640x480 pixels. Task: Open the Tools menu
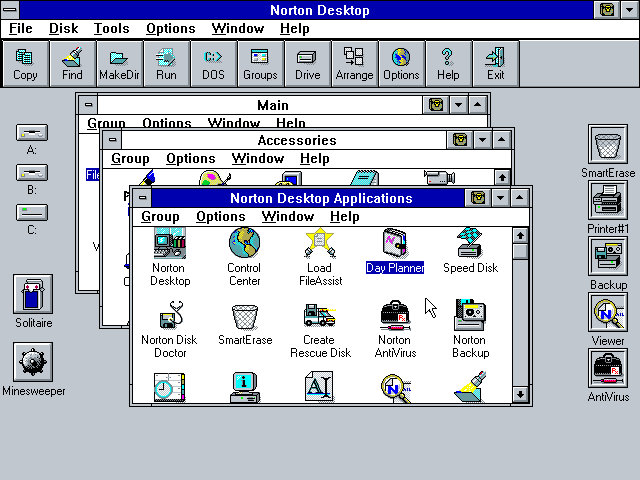click(x=111, y=29)
